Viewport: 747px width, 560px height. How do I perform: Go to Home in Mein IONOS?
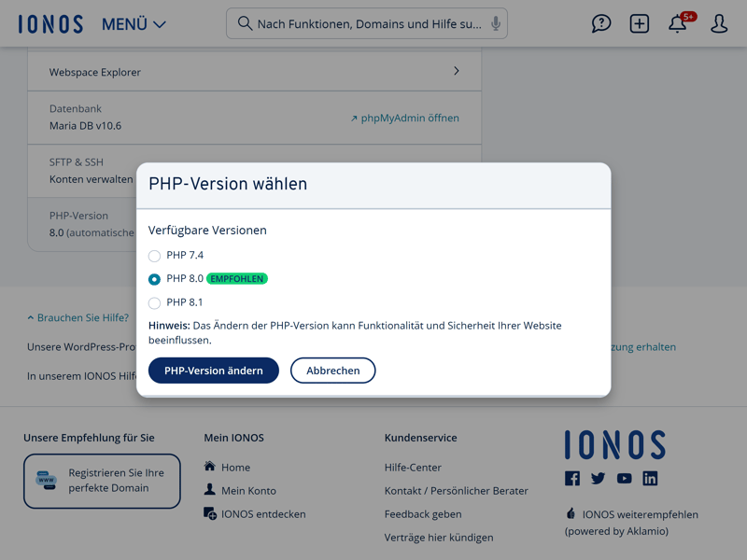227,468
